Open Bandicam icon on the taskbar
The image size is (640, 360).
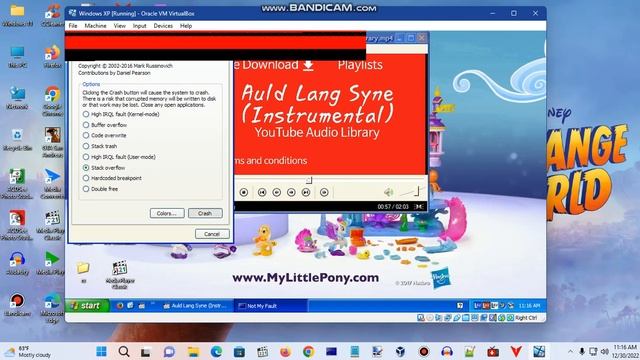424,351
